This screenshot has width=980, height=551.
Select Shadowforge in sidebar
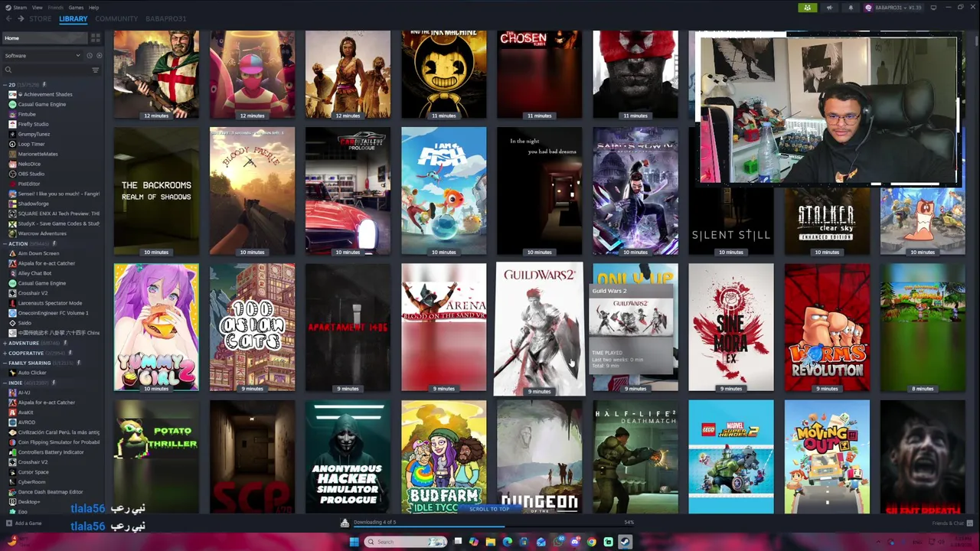pyautogui.click(x=33, y=204)
